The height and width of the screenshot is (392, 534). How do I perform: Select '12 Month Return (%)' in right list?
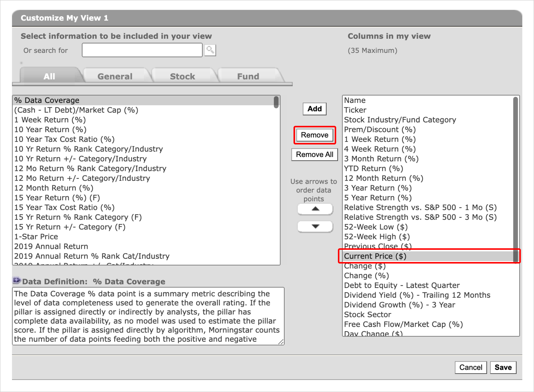pos(428,178)
